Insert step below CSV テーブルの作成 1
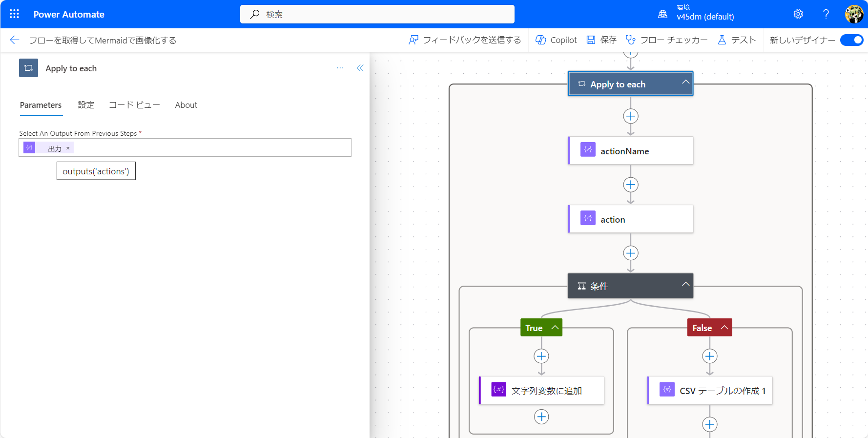The width and height of the screenshot is (868, 438). [x=710, y=424]
